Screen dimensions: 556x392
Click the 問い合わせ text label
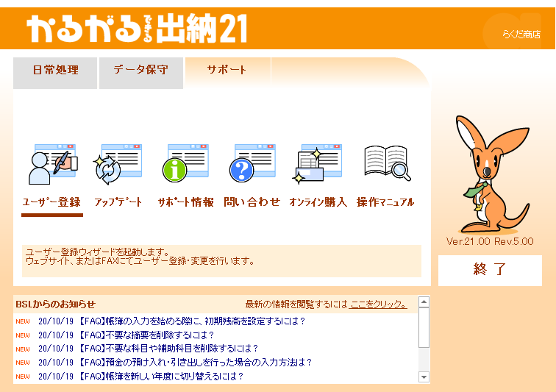252,202
